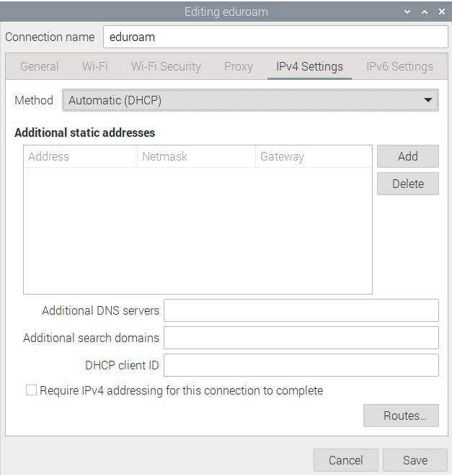Cancel editing the connection
The width and height of the screenshot is (452, 476).
tap(345, 460)
